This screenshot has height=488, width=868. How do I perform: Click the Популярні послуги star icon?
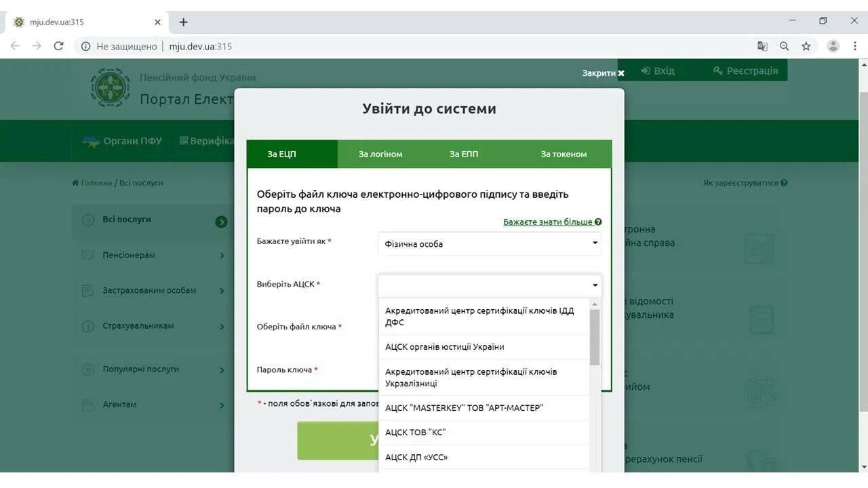87,369
